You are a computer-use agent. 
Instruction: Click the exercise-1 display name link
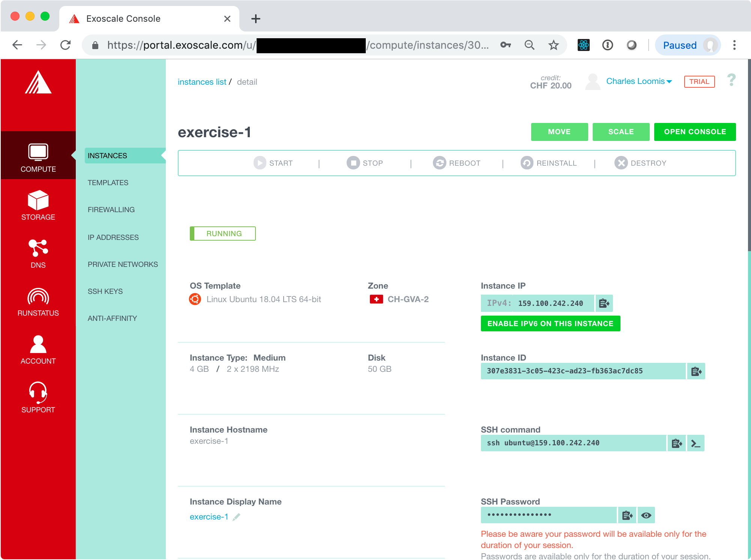[209, 517]
